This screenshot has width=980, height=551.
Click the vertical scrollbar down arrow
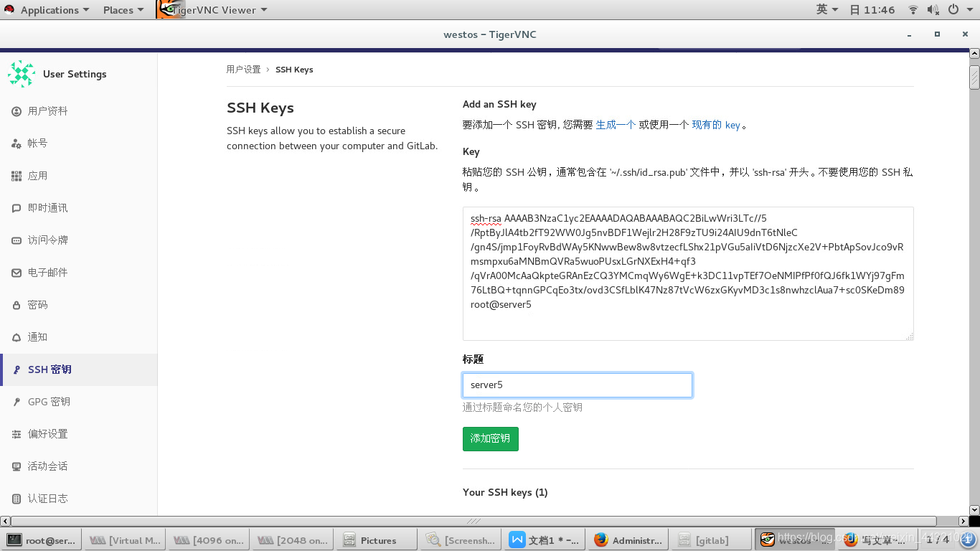[974, 509]
